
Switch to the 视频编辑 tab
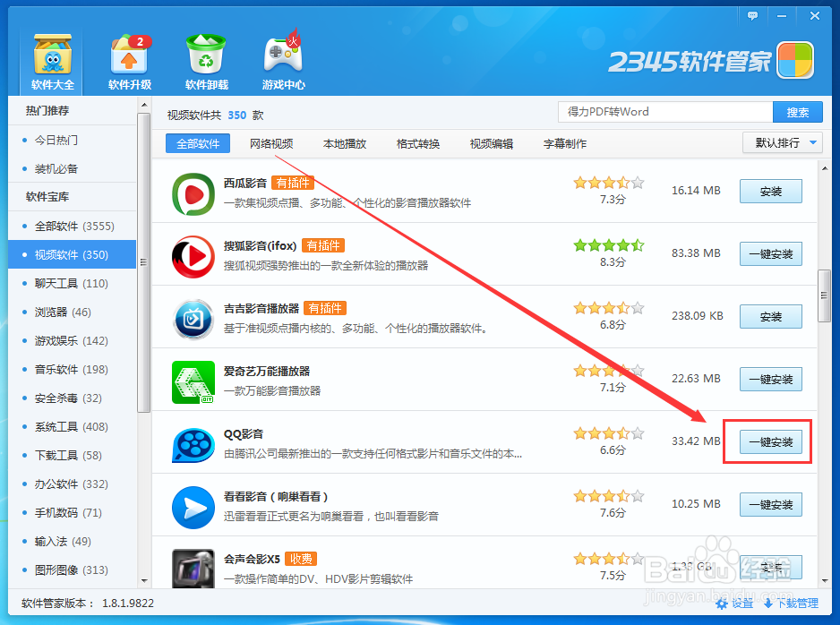[492, 143]
